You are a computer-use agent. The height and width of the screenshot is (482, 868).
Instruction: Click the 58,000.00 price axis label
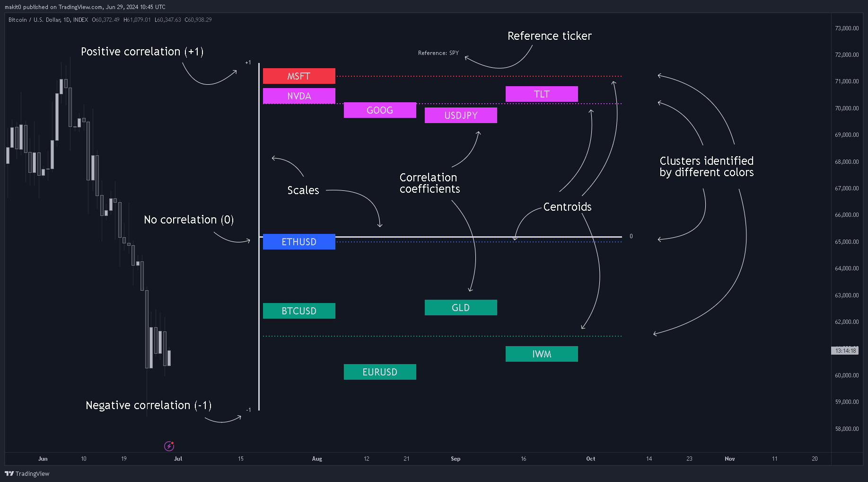click(847, 429)
